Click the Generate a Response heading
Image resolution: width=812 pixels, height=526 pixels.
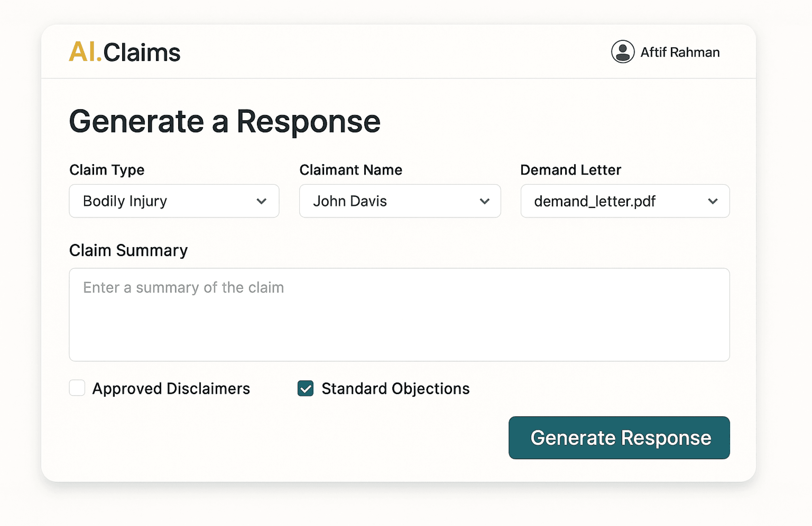[x=225, y=121]
